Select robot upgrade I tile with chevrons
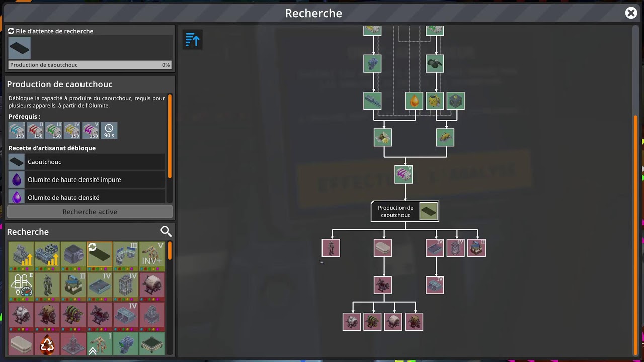Screen dimensions: 644x362 point(100,344)
